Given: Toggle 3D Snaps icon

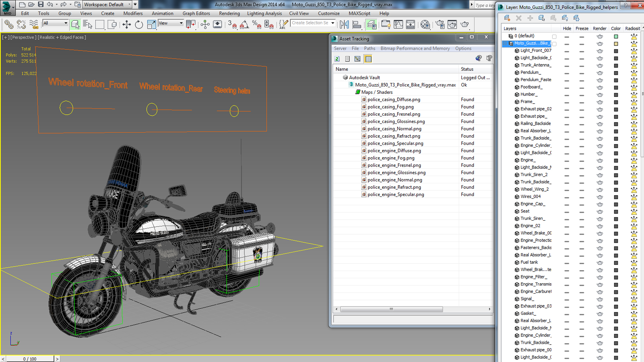Looking at the screenshot, I should coord(232,24).
